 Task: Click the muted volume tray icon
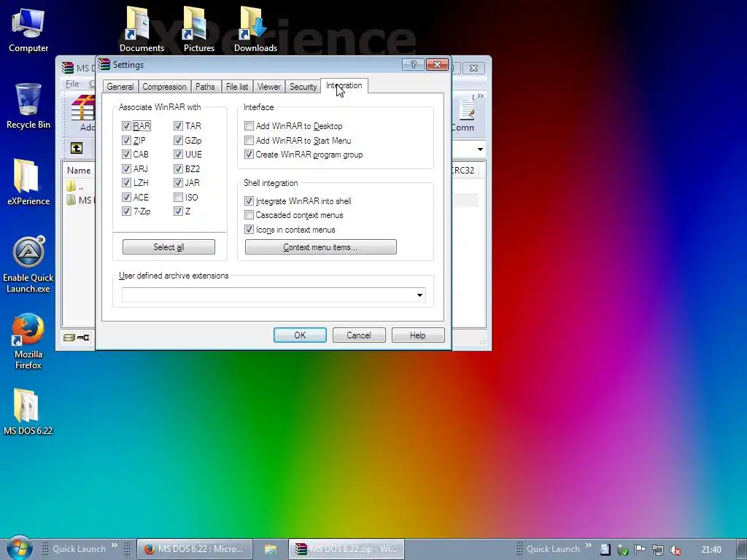pyautogui.click(x=675, y=550)
